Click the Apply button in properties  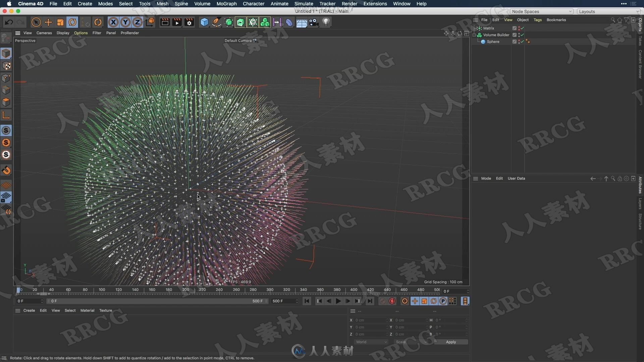[451, 342]
